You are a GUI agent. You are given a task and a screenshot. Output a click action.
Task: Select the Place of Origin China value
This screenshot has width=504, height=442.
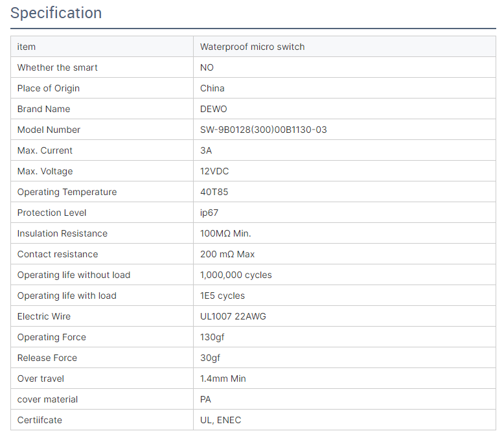coord(212,88)
